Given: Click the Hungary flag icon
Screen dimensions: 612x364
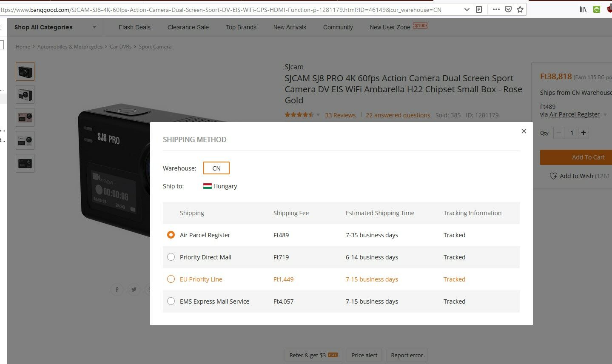Looking at the screenshot, I should point(208,186).
